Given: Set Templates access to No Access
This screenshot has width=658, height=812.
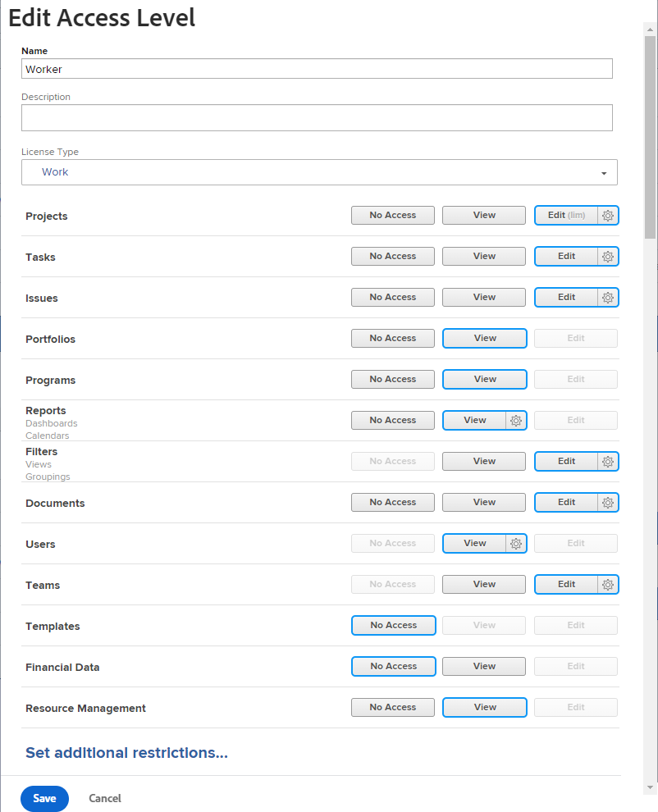Looking at the screenshot, I should click(393, 625).
